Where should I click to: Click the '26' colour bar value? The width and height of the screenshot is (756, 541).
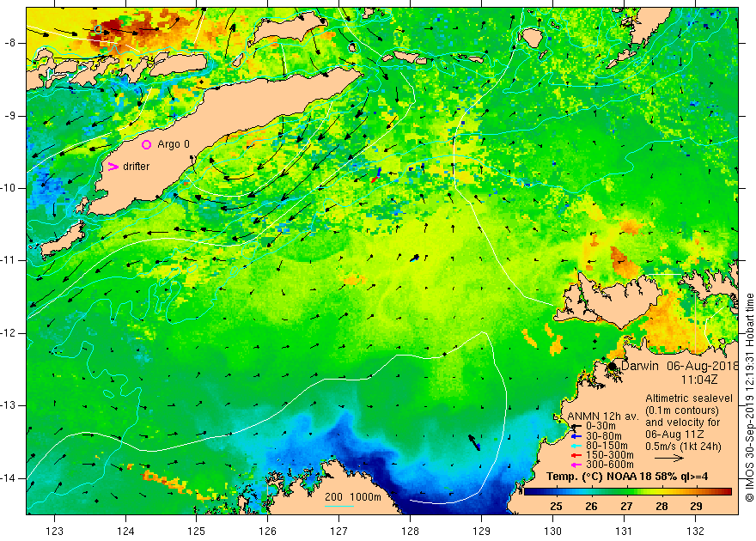coord(591,507)
